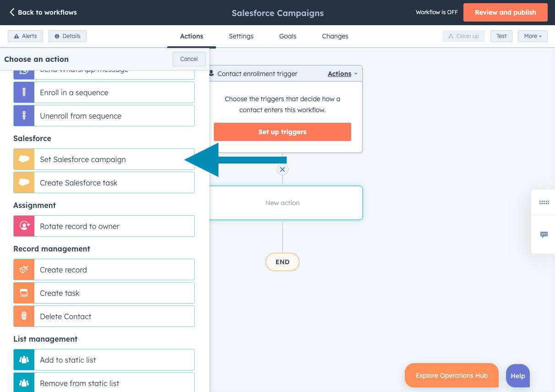The width and height of the screenshot is (555, 392).
Task: Open the minimap icon in the right sidebar
Action: click(544, 202)
